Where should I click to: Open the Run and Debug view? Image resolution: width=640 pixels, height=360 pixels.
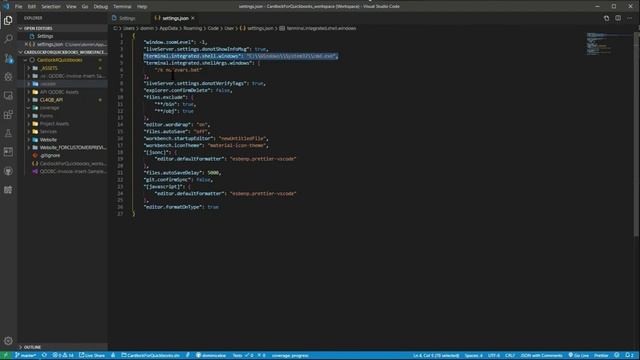(x=8, y=77)
